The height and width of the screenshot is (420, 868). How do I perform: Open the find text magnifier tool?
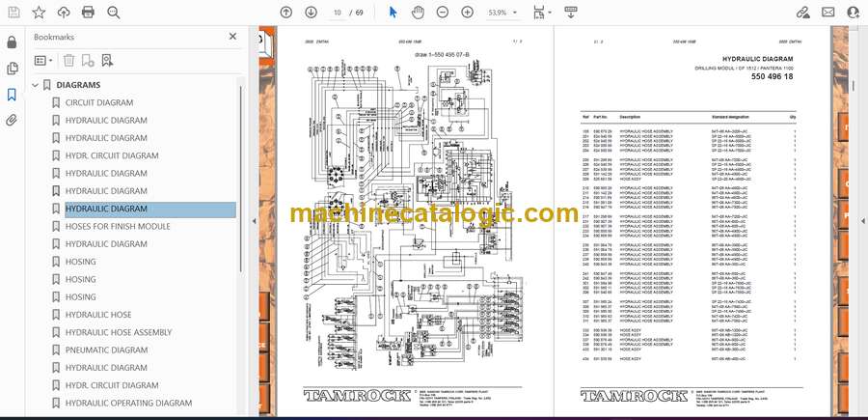click(x=114, y=13)
